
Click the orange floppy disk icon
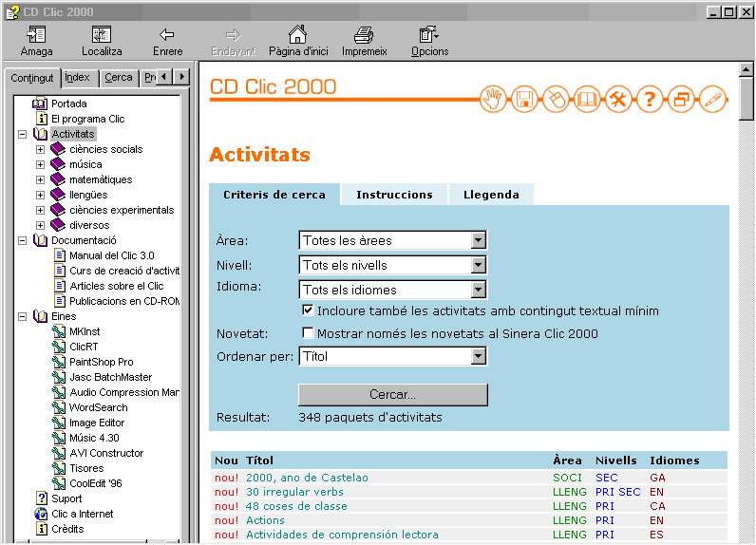(x=523, y=99)
